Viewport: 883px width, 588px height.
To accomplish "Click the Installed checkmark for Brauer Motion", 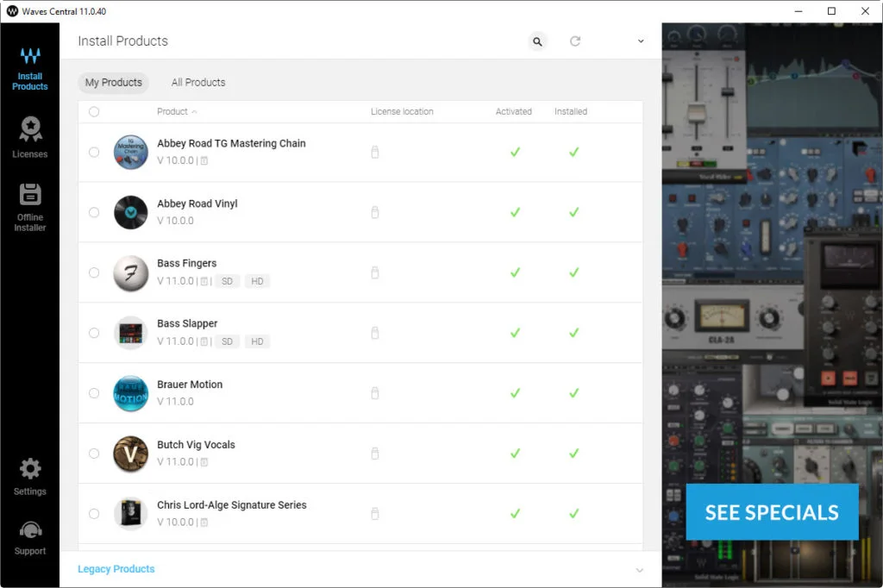I will (x=573, y=393).
